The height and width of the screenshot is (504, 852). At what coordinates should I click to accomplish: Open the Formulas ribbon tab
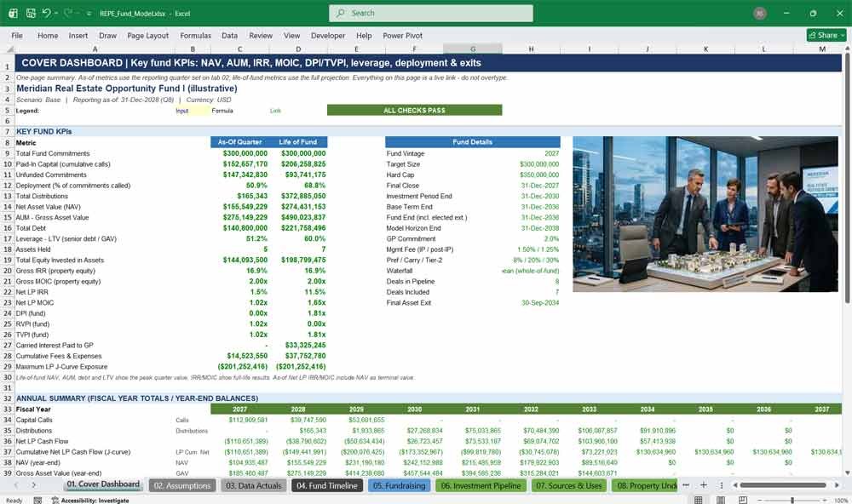click(195, 35)
